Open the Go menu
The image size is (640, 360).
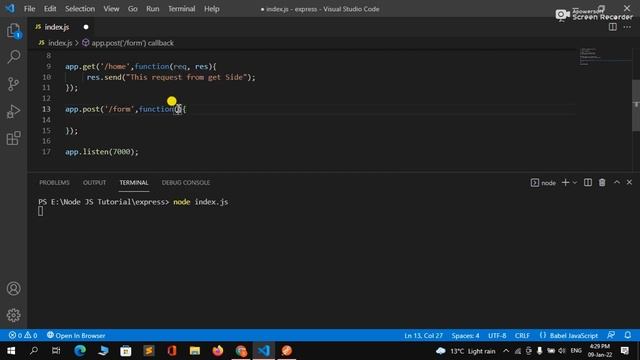133,9
